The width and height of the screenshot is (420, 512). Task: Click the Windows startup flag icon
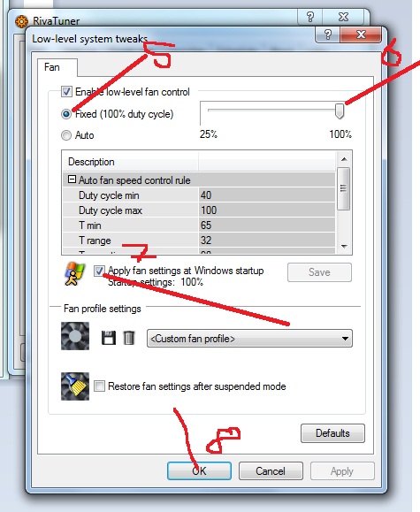(x=74, y=274)
